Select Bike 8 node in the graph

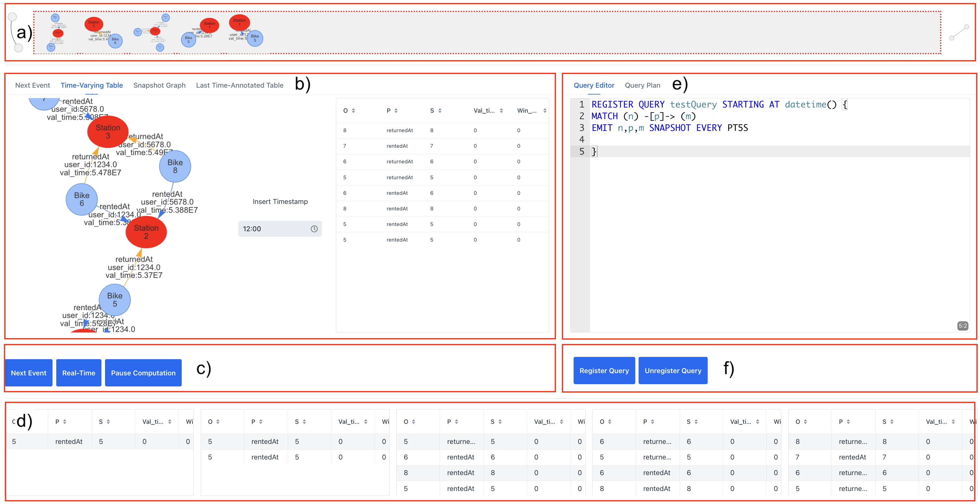[x=175, y=166]
